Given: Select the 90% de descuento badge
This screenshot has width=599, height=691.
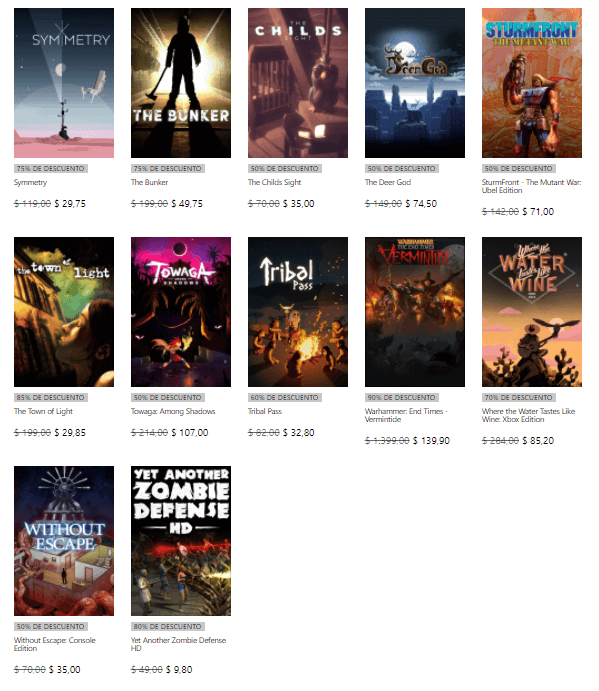Looking at the screenshot, I should point(402,398).
